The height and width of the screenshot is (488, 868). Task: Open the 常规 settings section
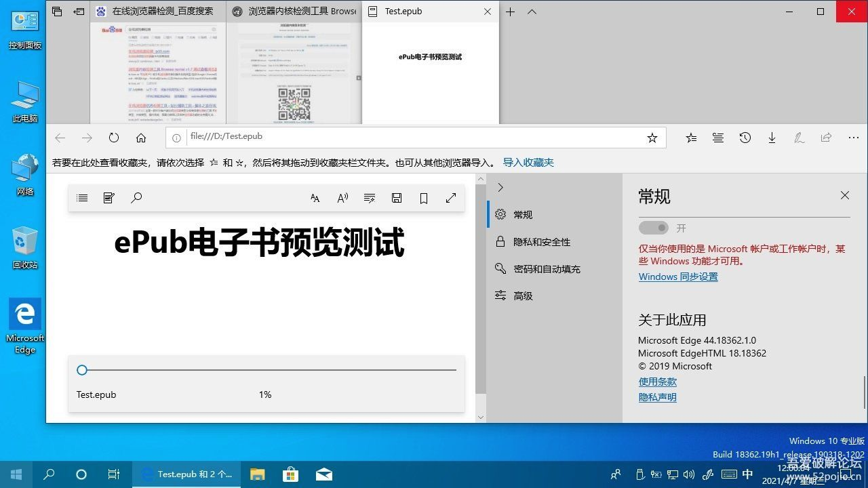[x=555, y=214]
